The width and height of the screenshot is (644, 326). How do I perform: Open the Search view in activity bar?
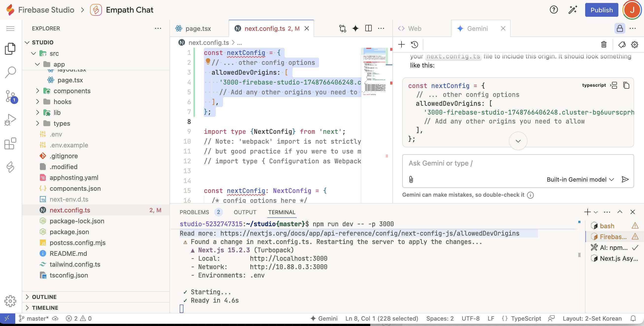[x=10, y=72]
